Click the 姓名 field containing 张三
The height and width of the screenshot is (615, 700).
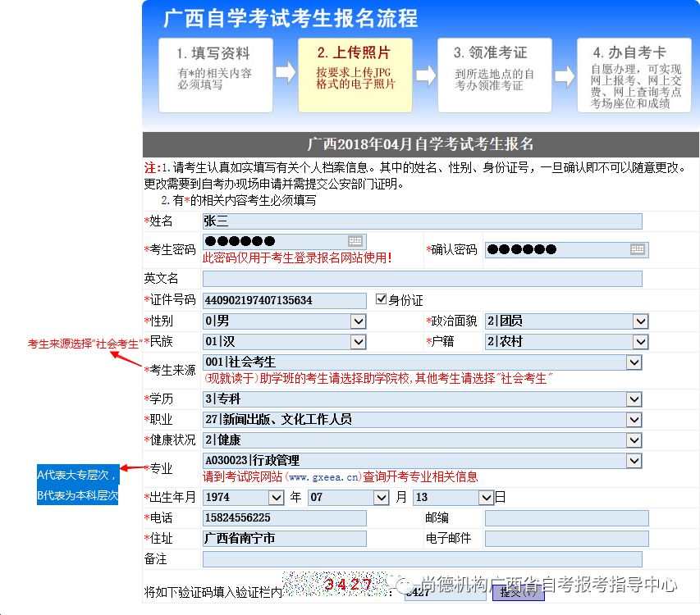tap(423, 221)
